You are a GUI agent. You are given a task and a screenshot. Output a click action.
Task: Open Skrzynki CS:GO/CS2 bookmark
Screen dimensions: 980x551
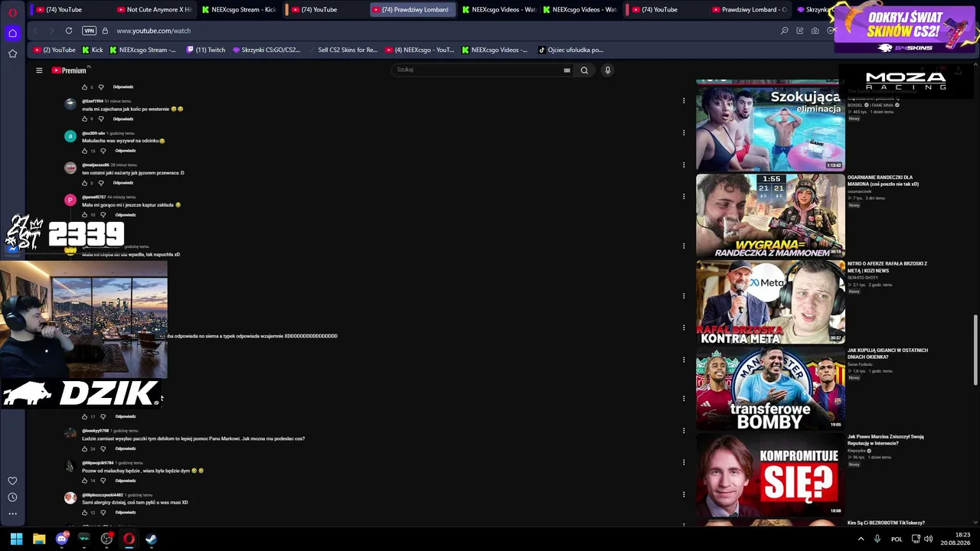(x=266, y=50)
